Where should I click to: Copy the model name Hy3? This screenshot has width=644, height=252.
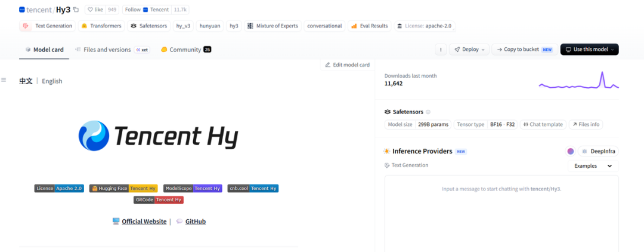point(76,10)
